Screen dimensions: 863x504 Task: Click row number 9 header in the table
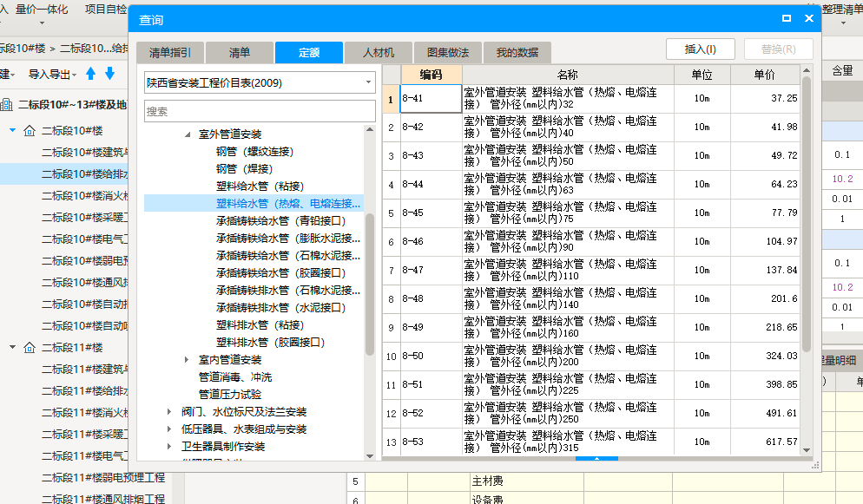(x=392, y=328)
